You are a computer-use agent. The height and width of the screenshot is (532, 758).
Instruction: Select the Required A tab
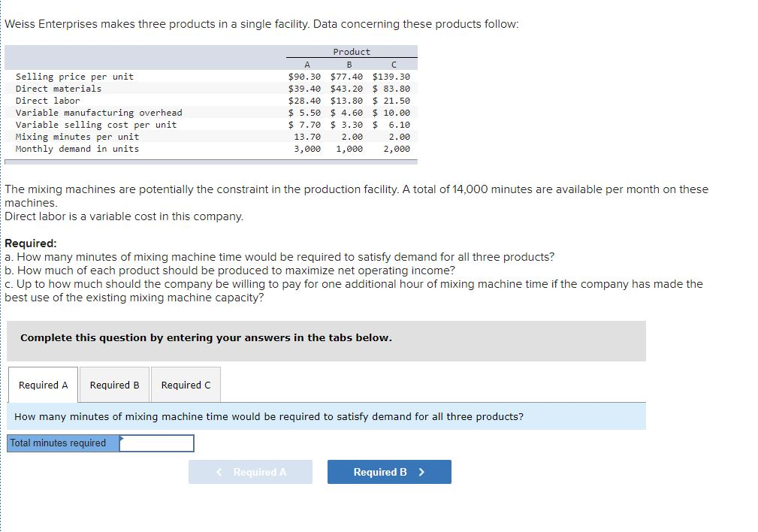pos(42,384)
